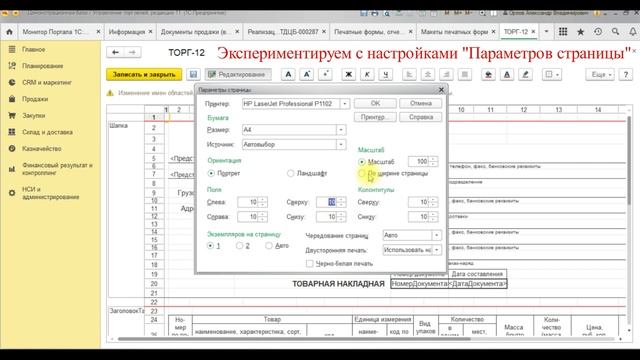Image resolution: width=640 pixels, height=360 pixels.
Task: Set cell background fill color
Action: coord(488,74)
